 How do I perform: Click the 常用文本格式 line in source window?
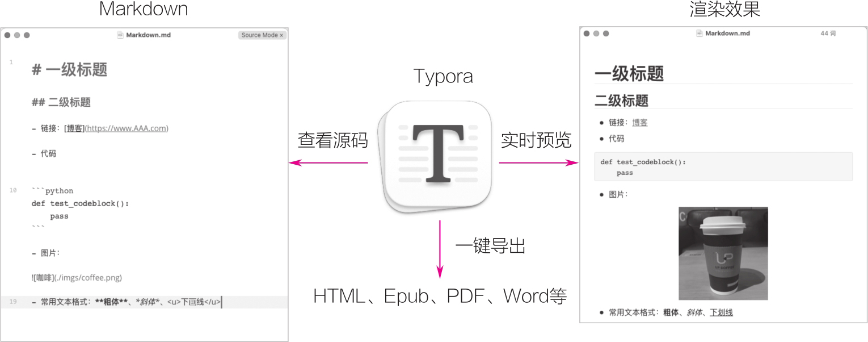point(127,302)
